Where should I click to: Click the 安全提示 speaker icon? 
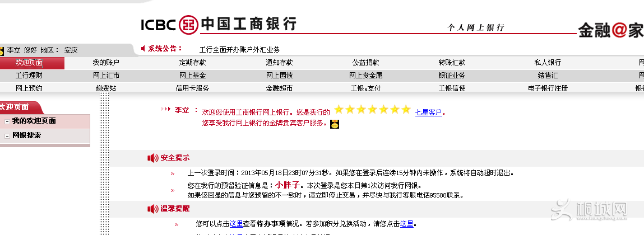[x=153, y=158]
